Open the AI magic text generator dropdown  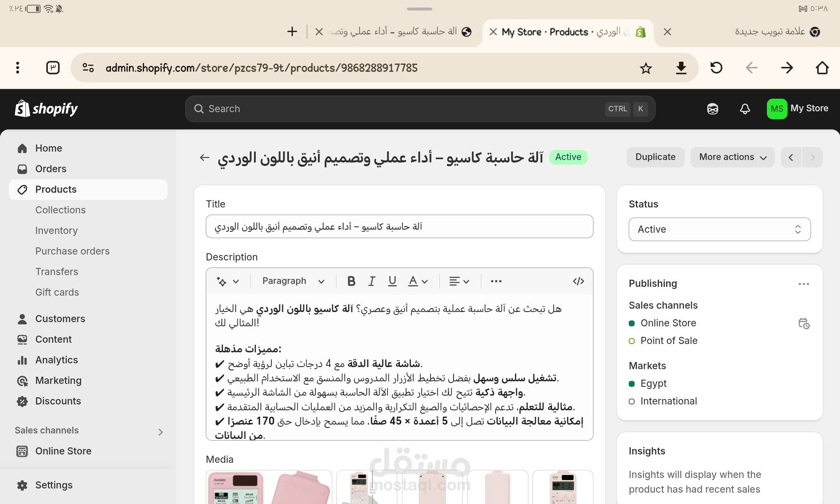(x=228, y=281)
